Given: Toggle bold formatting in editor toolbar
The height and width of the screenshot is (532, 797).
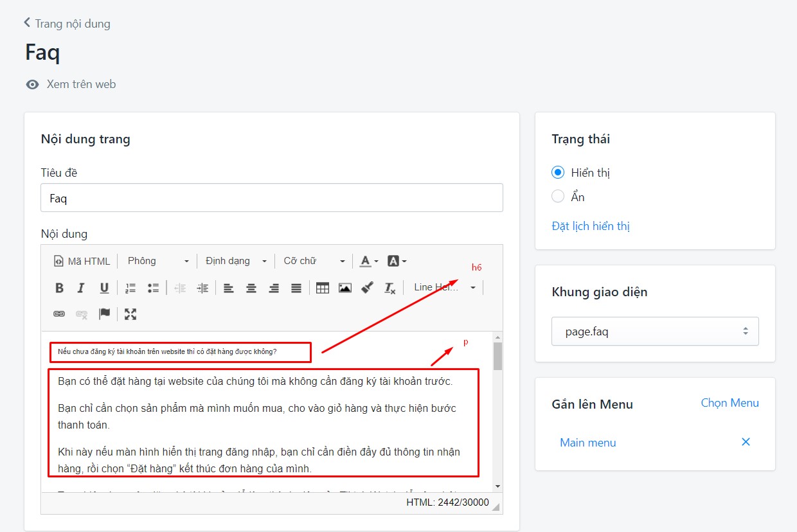Looking at the screenshot, I should point(59,288).
